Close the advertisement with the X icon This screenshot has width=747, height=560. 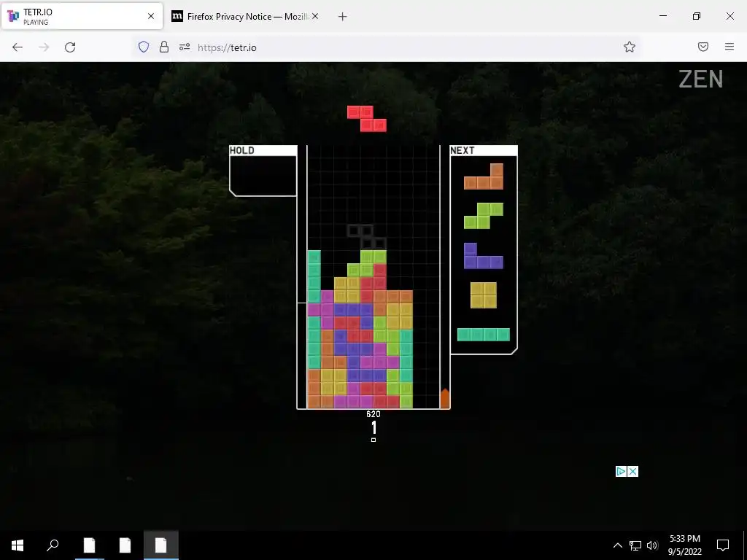[632, 472]
